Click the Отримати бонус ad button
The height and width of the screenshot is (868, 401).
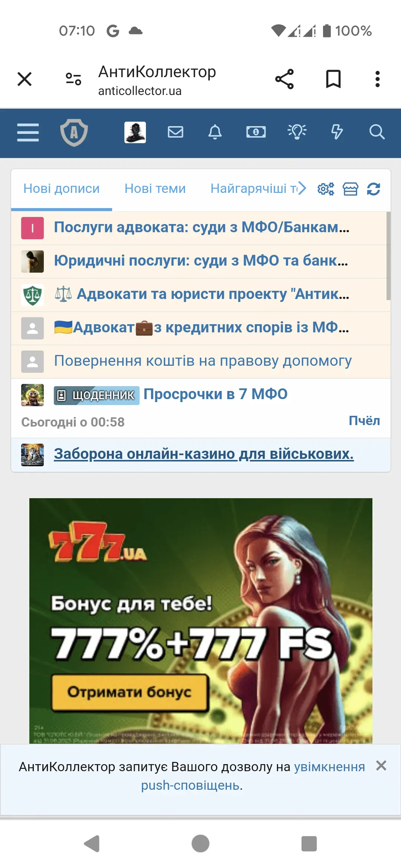[x=130, y=692]
